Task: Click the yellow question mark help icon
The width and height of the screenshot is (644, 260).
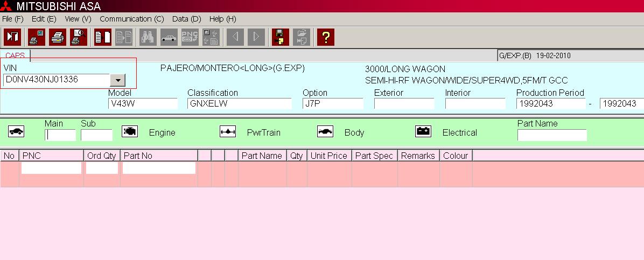Action: tap(325, 37)
